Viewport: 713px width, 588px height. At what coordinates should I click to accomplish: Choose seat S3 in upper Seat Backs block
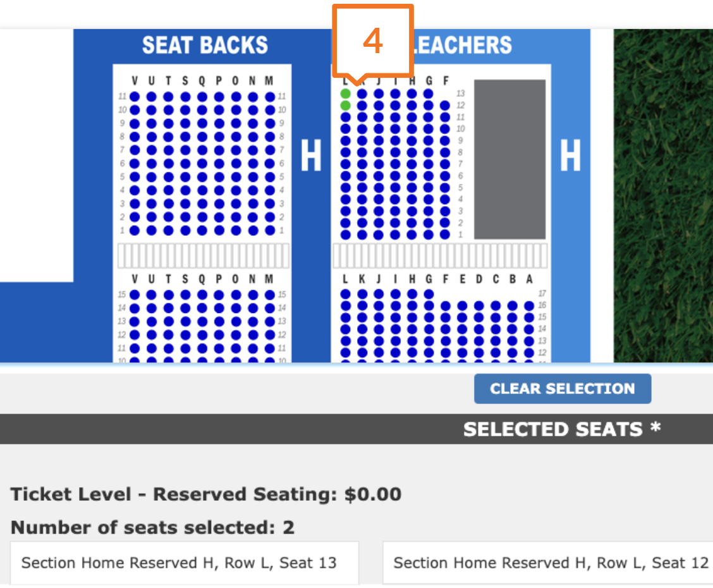pos(185,204)
